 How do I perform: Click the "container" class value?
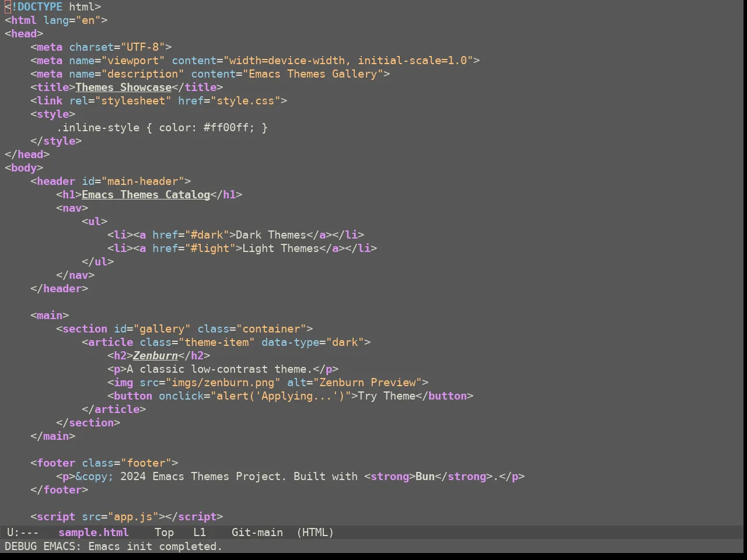pos(271,329)
